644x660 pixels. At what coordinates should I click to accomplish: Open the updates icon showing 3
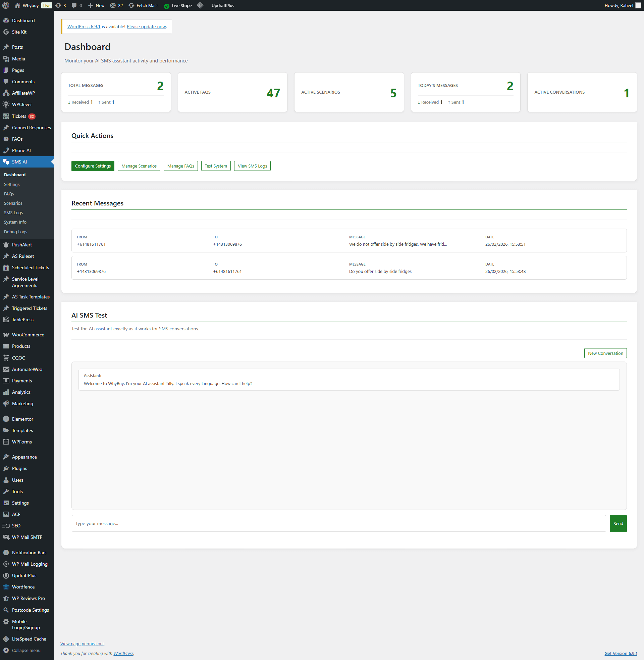click(58, 5)
